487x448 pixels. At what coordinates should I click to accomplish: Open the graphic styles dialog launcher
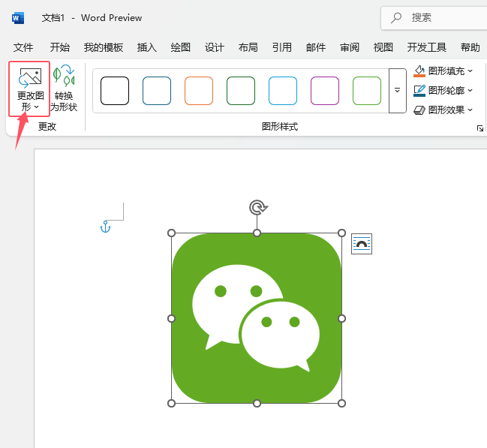tap(480, 128)
